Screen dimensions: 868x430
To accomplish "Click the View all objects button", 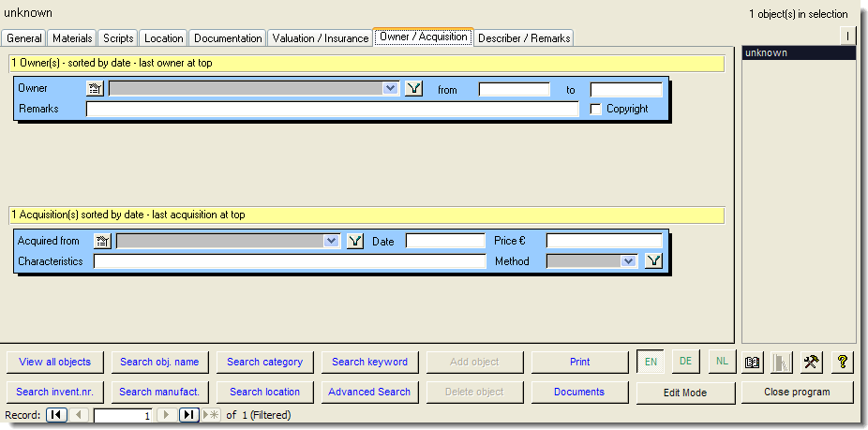I will pos(55,362).
